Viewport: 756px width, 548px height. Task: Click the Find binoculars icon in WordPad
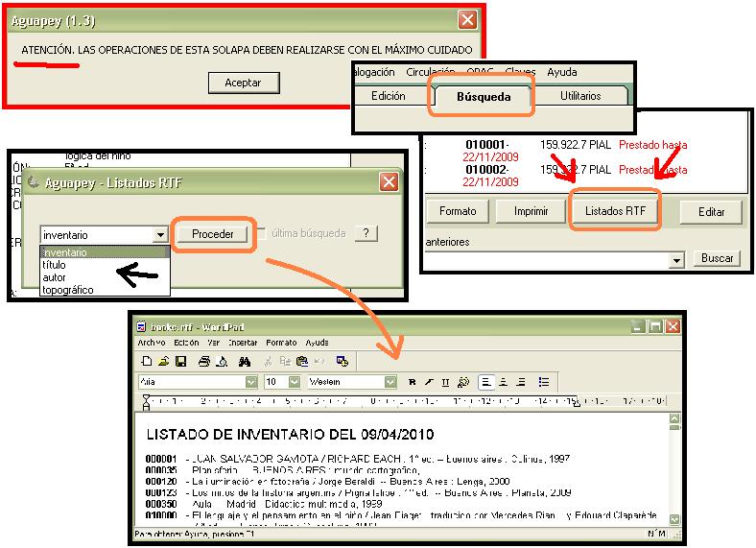[245, 362]
